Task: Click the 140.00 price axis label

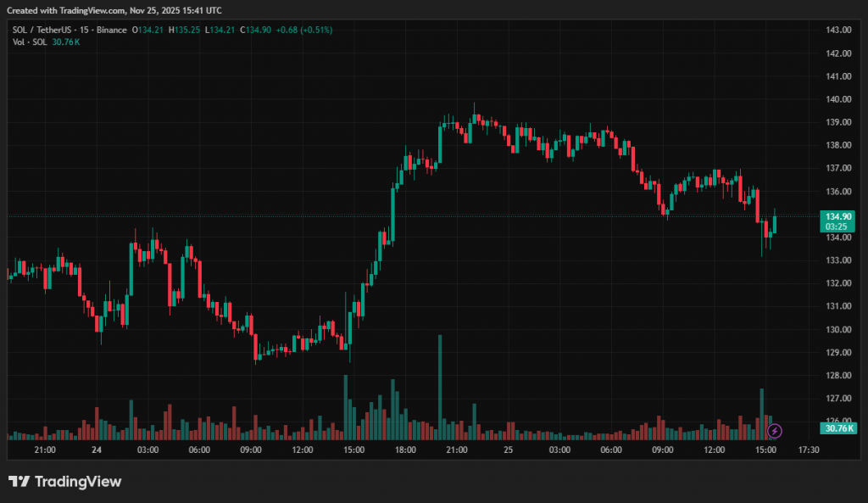Action: (x=837, y=99)
